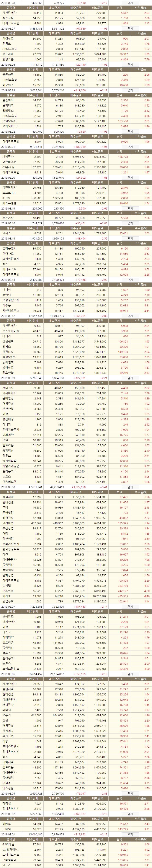
Task: Click 닫기 next to 2019.08.16
Action: pyautogui.click(x=130, y=223)
